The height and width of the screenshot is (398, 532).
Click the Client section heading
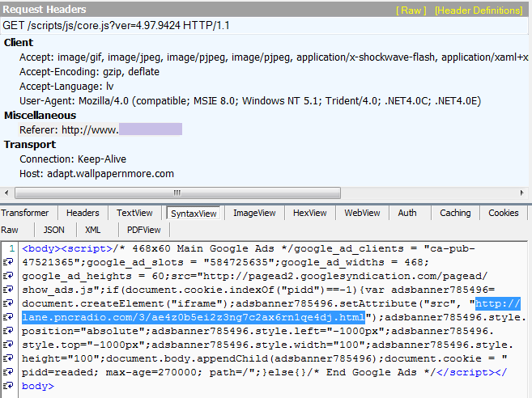[x=19, y=42]
